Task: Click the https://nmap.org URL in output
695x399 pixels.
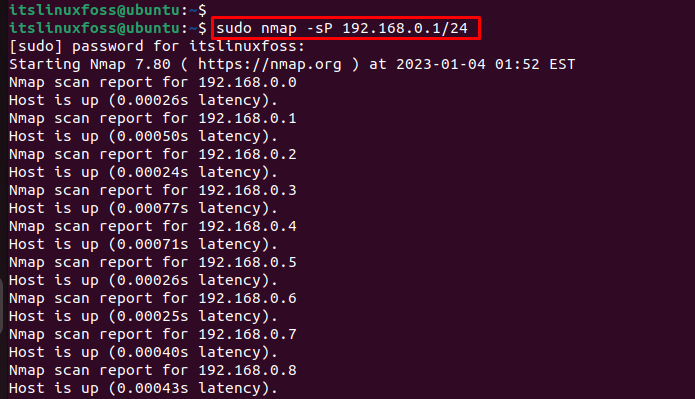Action: (x=269, y=65)
